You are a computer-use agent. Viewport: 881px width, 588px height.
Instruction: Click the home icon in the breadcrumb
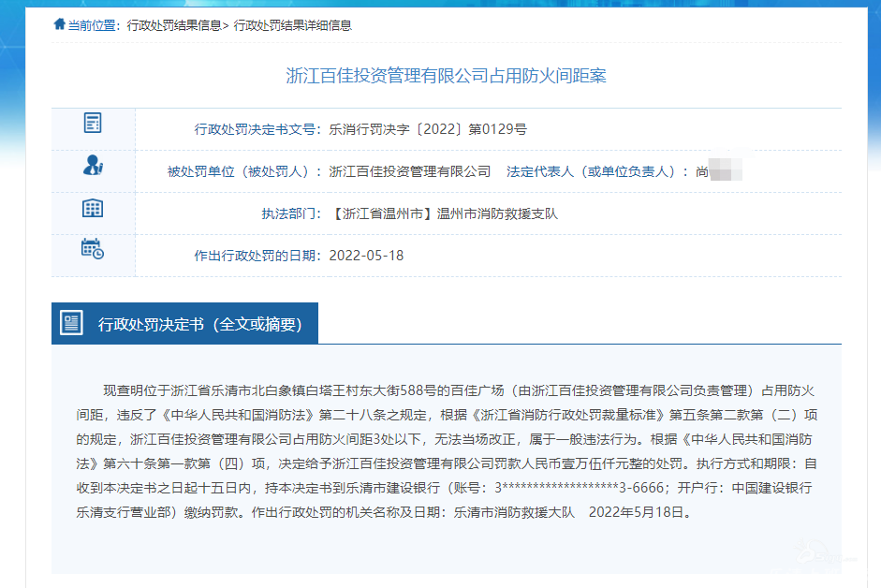point(59,25)
